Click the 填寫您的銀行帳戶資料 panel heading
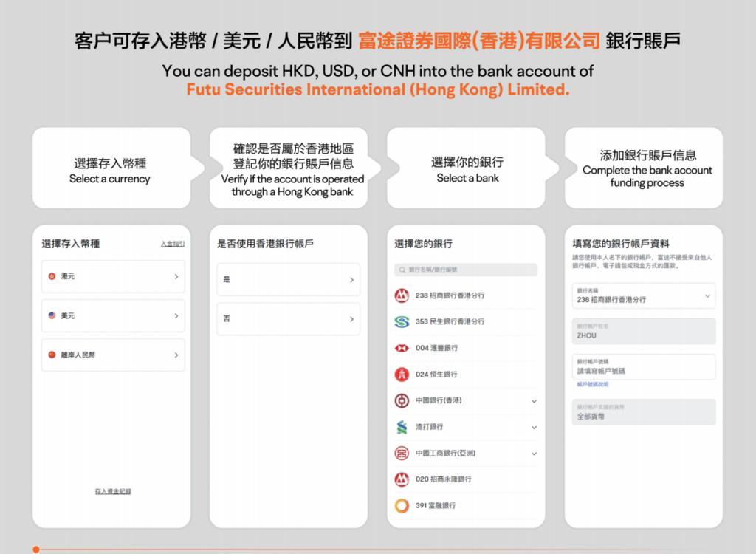The image size is (756, 554). point(620,244)
